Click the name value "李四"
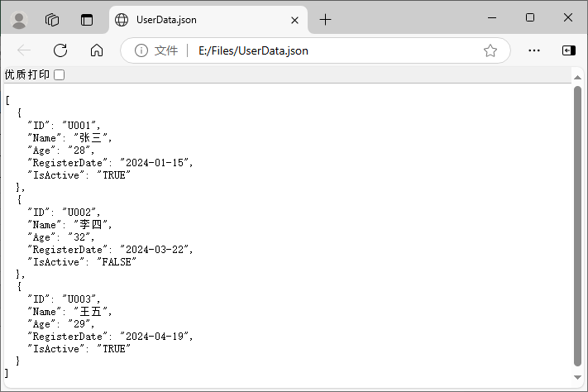588x392 pixels. pyautogui.click(x=90, y=224)
